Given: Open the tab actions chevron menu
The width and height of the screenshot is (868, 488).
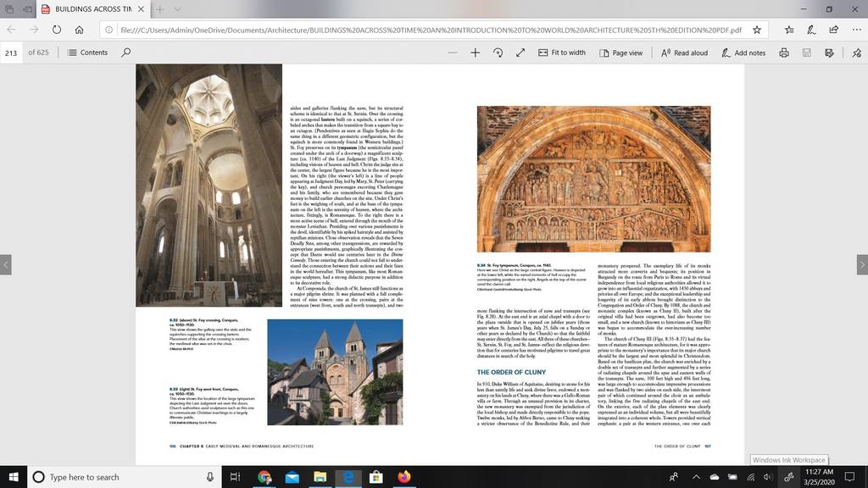Looking at the screenshot, I should click(177, 9).
